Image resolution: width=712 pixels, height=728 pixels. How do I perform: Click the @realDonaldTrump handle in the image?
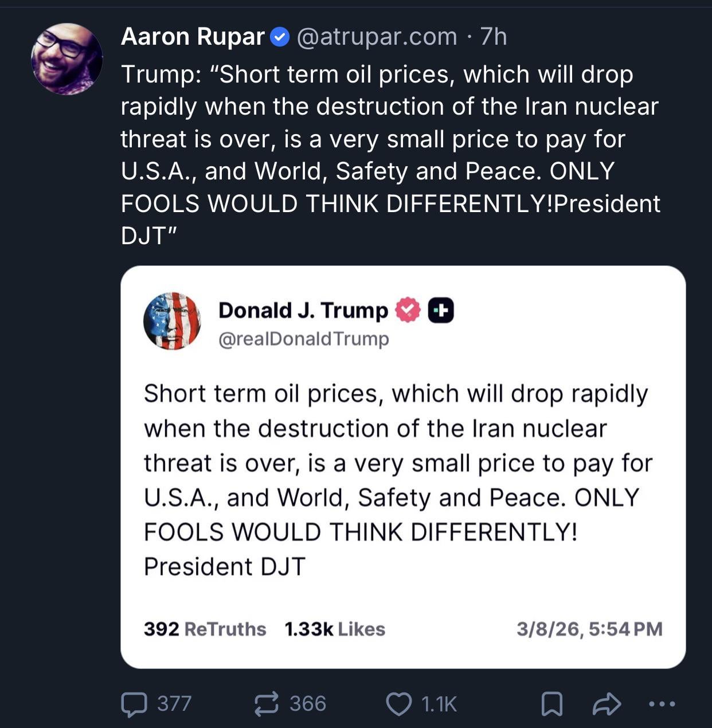[303, 339]
